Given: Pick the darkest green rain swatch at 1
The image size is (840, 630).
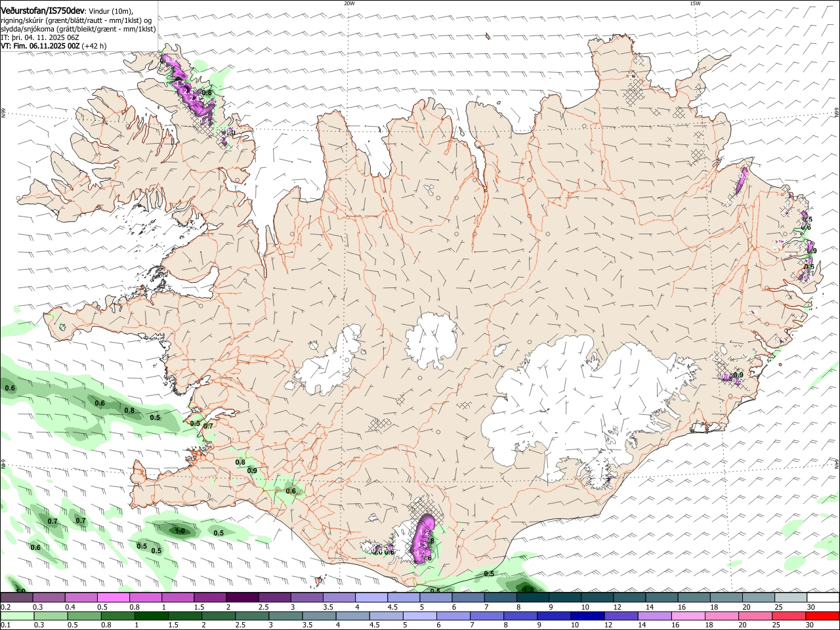Looking at the screenshot, I should point(152,616).
